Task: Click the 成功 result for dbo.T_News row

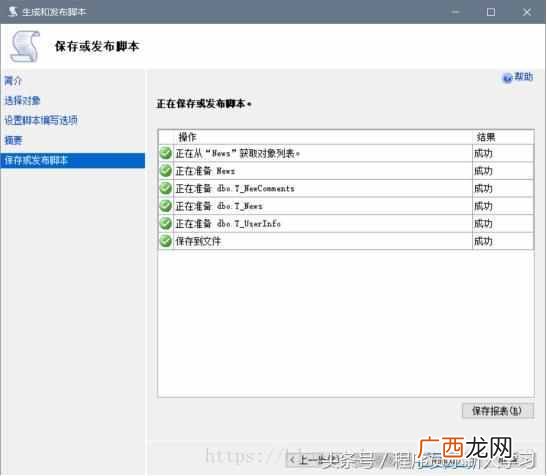Action: 483,206
